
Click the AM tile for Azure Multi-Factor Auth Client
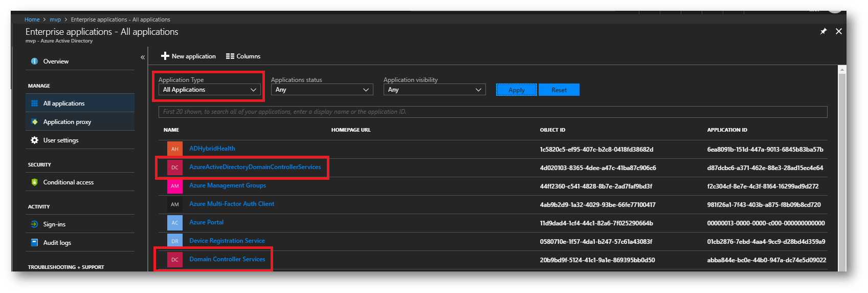click(x=175, y=204)
